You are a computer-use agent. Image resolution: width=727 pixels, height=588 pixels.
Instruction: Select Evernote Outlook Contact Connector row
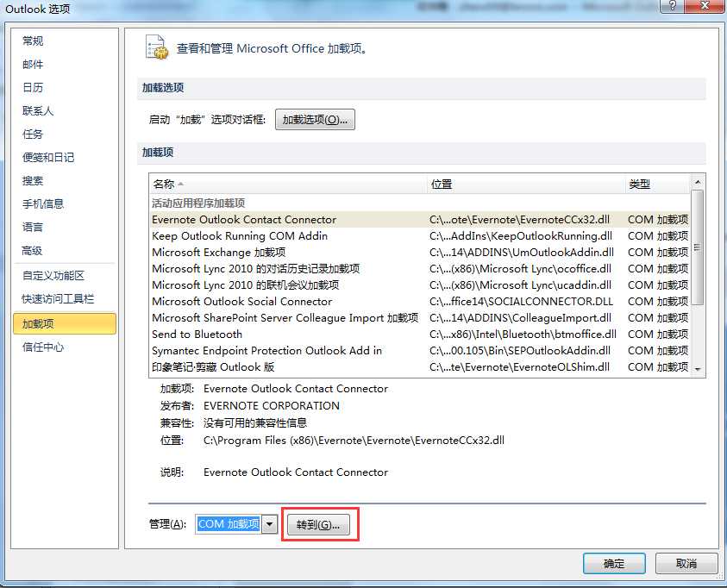(420, 220)
